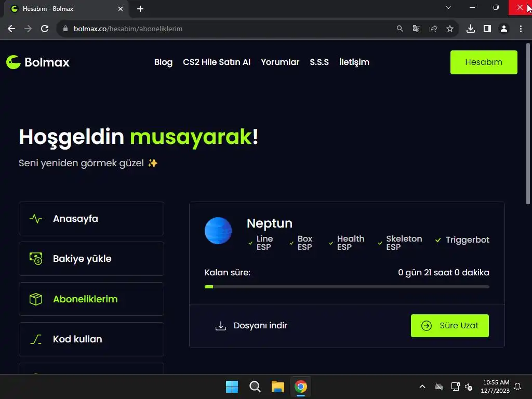Click the download icon beside Dosyanı indir
This screenshot has width=532, height=399.
coord(220,326)
